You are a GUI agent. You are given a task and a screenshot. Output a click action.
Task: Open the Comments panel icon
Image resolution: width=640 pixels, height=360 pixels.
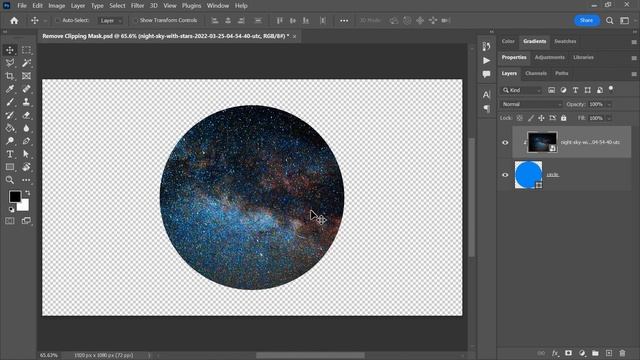(x=486, y=74)
